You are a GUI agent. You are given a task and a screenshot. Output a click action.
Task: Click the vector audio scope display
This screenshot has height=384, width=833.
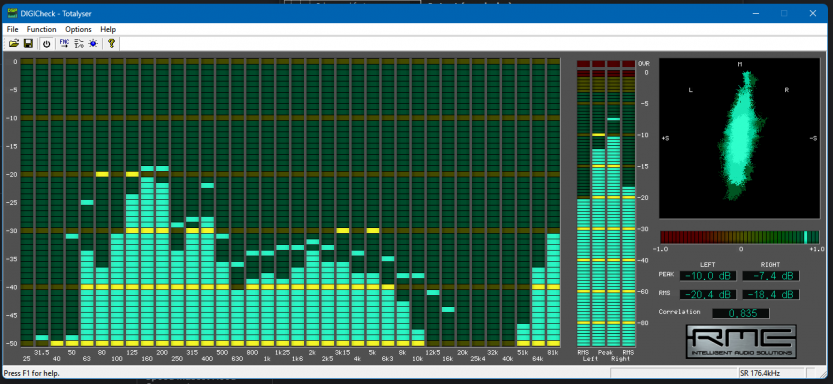coord(740,138)
